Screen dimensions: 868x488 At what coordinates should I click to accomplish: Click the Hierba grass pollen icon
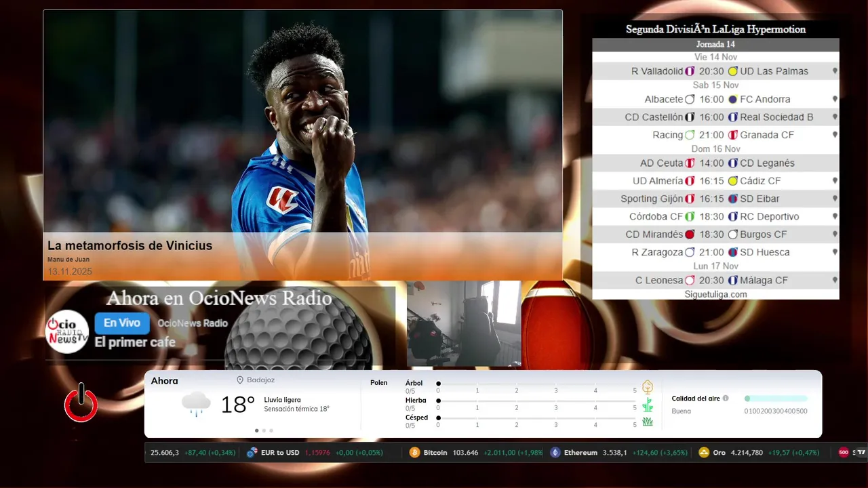(x=648, y=405)
